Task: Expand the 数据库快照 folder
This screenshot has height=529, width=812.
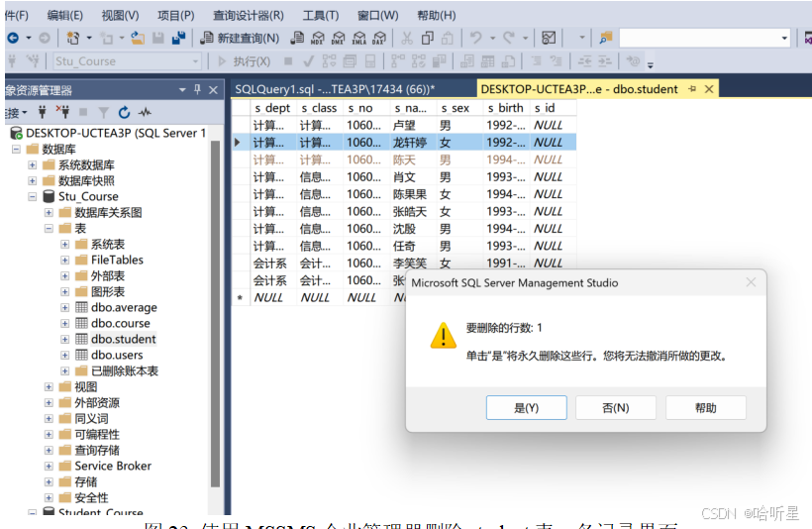Action: (32, 181)
